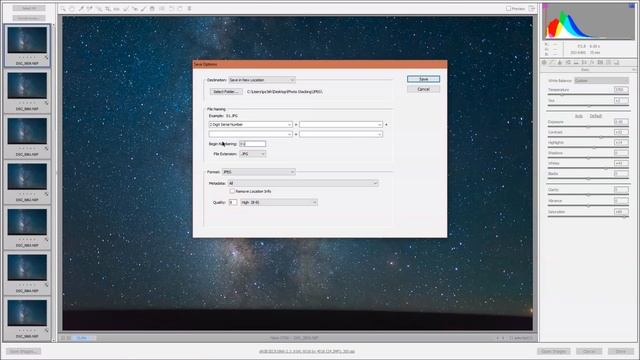
Task: Select the Targeted Adjustment tool
Action: tap(99, 9)
